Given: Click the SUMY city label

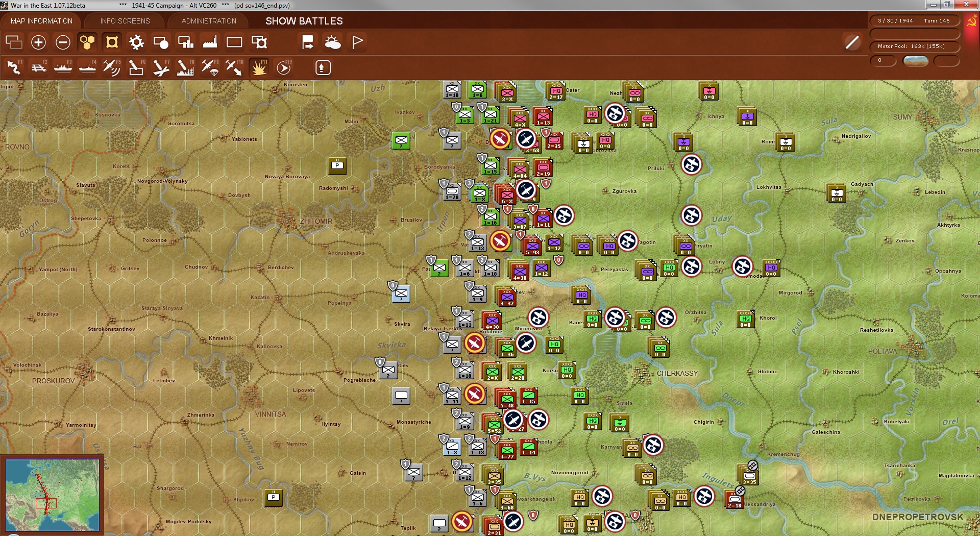Looking at the screenshot, I should (x=902, y=117).
